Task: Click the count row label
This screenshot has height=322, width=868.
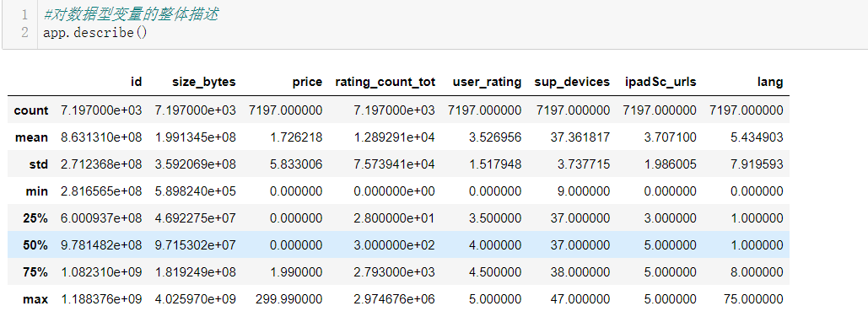Action: point(31,110)
